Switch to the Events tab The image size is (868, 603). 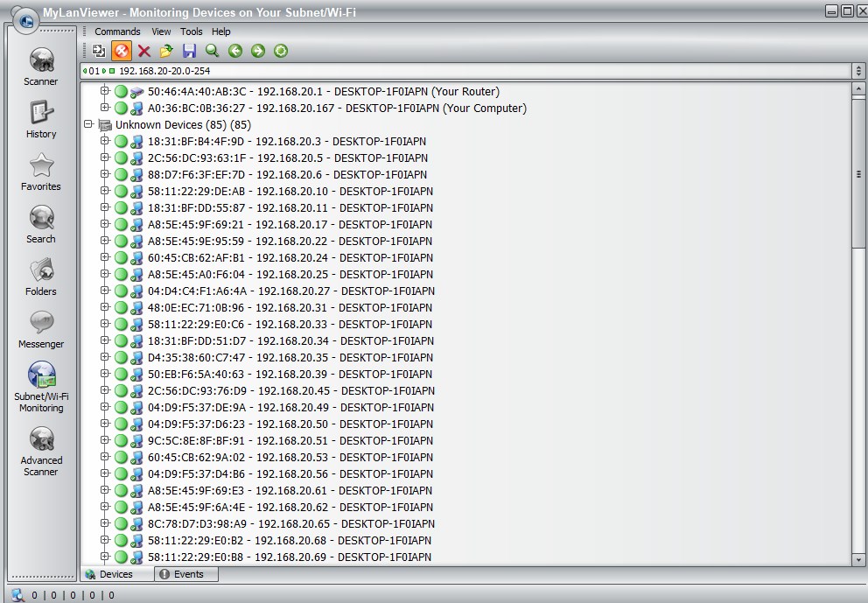(x=186, y=574)
